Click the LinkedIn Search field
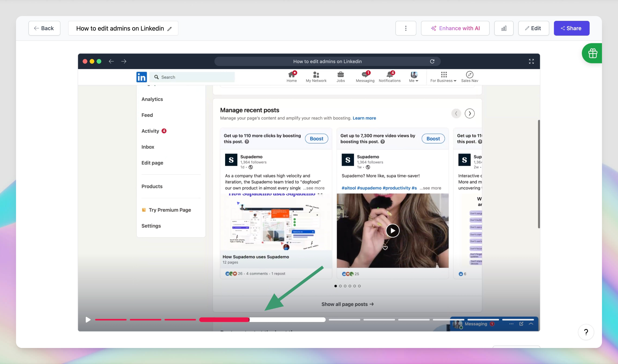This screenshot has width=618, height=364. click(x=192, y=77)
